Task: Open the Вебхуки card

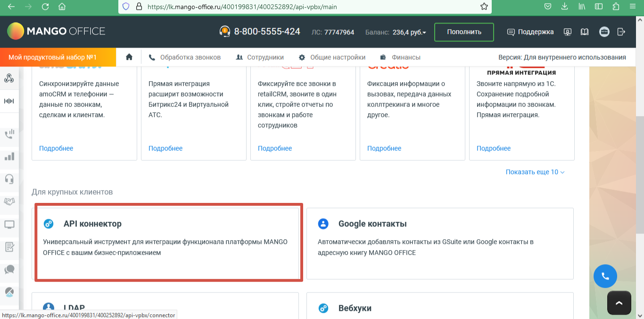Action: [440, 306]
